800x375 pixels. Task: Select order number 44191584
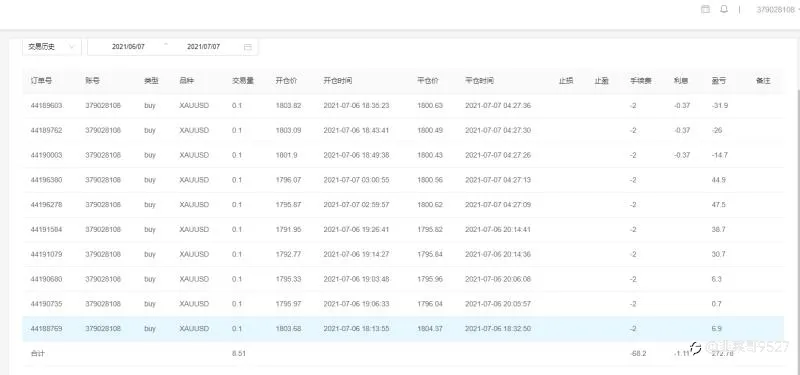coord(46,230)
